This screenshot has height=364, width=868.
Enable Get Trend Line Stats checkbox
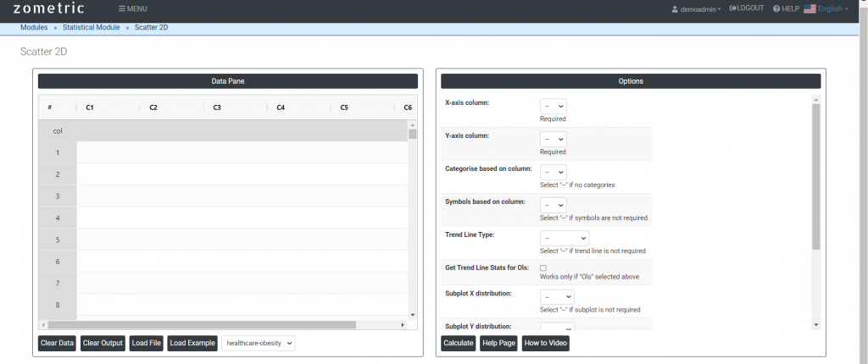click(543, 268)
